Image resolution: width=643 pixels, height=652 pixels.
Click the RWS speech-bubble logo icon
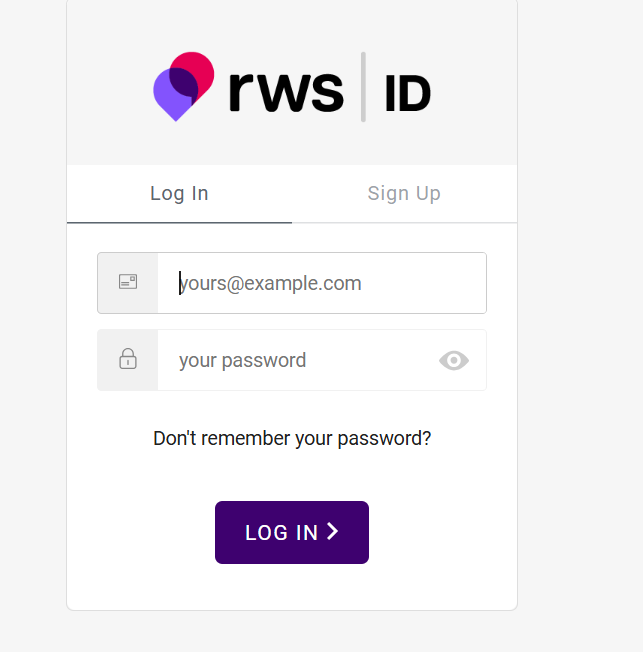point(184,86)
